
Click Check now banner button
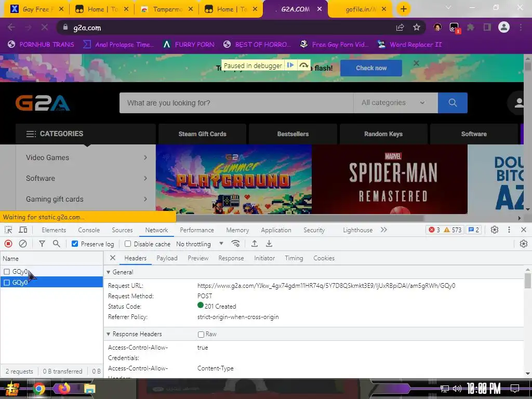pyautogui.click(x=371, y=68)
